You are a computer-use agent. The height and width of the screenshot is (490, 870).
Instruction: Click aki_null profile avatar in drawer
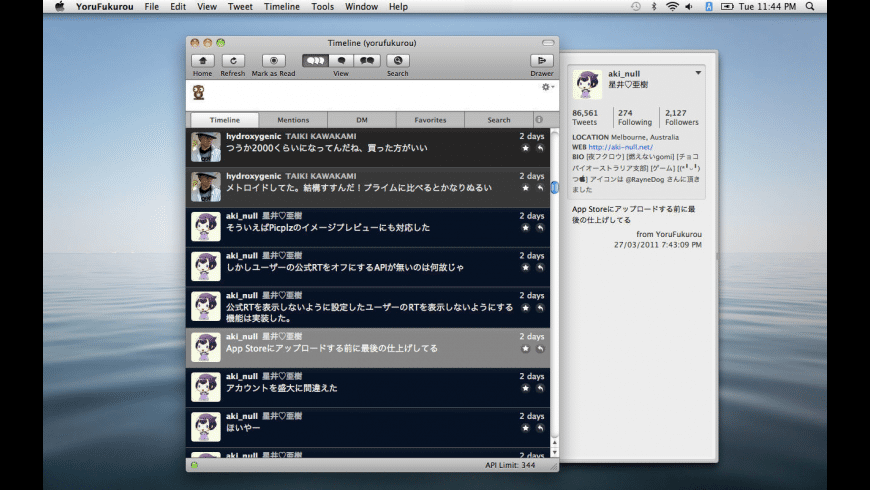click(x=587, y=84)
